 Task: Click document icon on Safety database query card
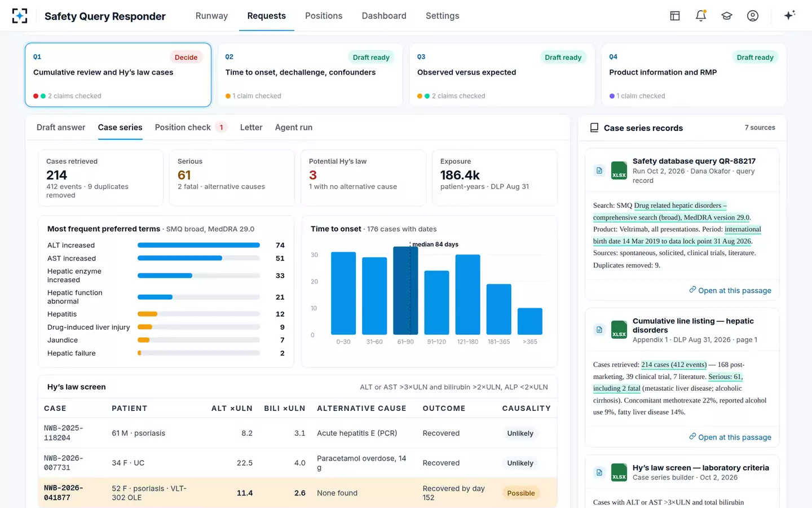(599, 170)
